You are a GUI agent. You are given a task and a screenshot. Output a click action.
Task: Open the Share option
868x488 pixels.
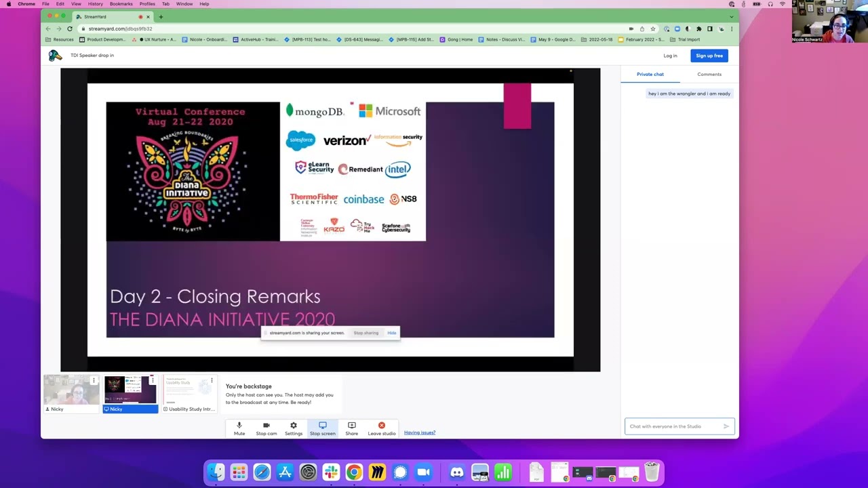click(351, 428)
